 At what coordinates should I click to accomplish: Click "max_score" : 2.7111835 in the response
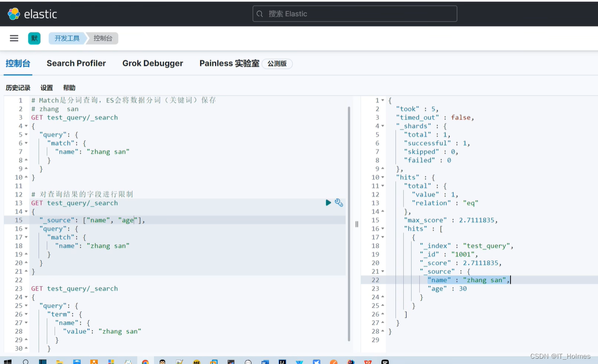click(451, 220)
